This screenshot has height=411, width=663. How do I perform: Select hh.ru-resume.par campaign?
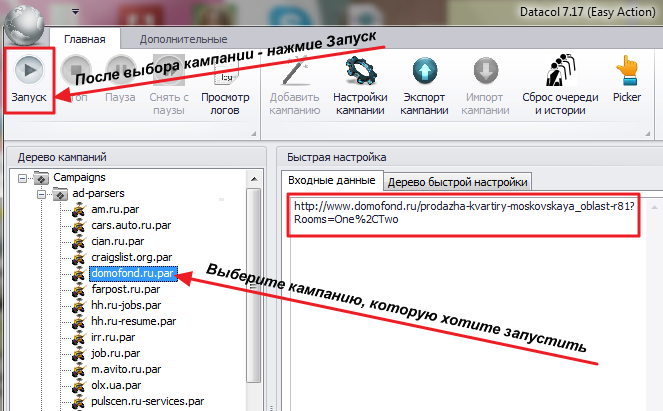134,322
